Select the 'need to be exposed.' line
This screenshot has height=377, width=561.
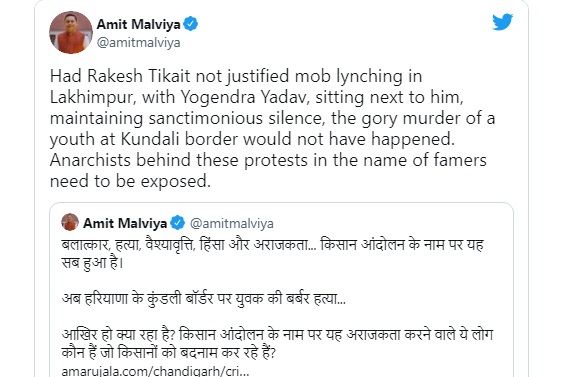(130, 181)
